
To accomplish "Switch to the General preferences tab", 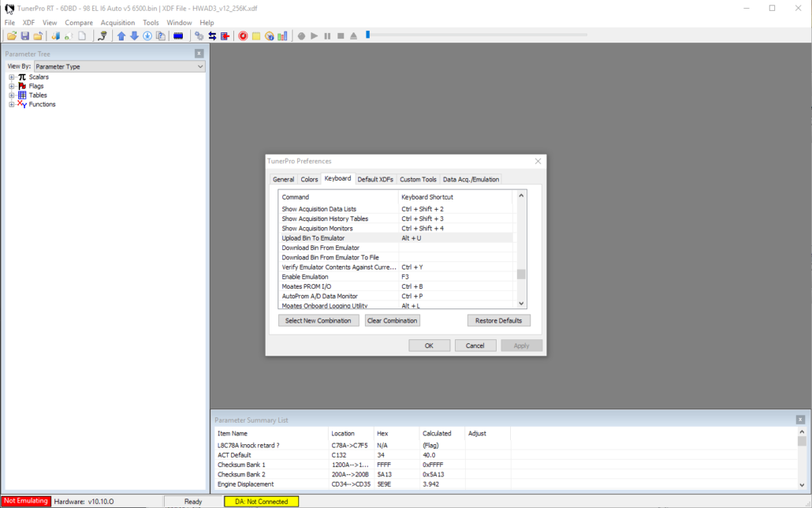I will (283, 179).
